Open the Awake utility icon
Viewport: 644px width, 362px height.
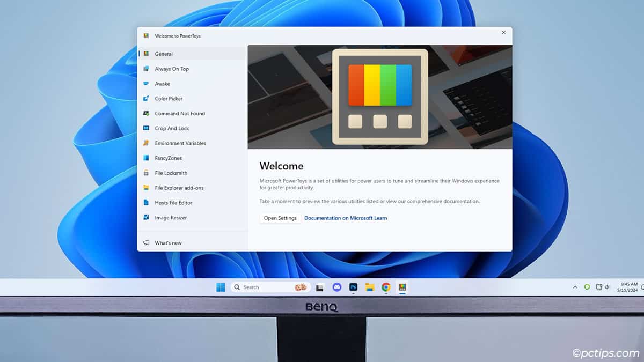[146, 84]
